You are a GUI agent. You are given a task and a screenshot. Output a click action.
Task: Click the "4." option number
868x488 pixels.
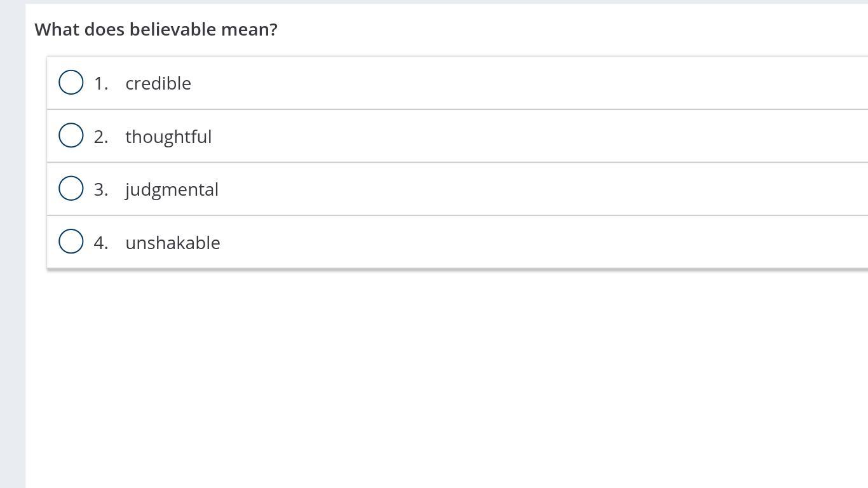coord(101,243)
